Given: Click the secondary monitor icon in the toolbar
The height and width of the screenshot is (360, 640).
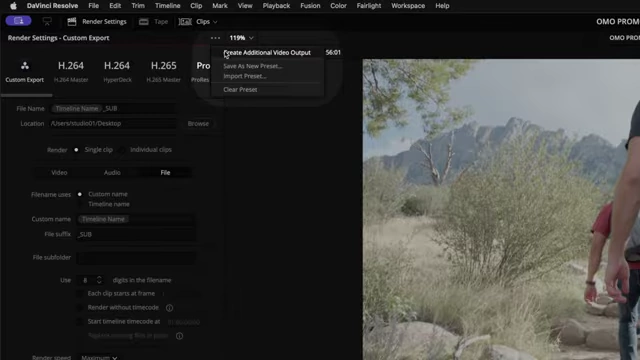Looking at the screenshot, I should pos(47,22).
